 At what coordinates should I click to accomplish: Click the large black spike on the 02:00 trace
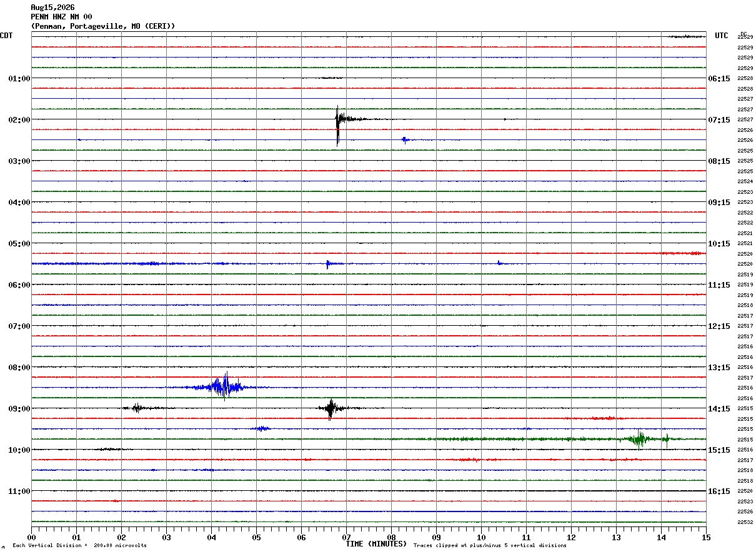(x=337, y=125)
